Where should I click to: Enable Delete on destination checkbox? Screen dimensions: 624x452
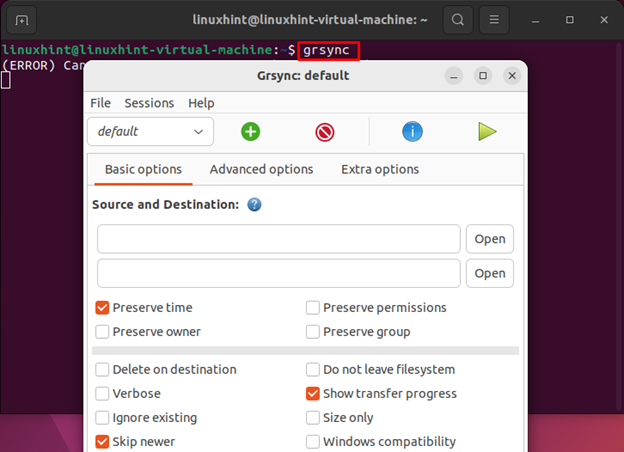(102, 370)
